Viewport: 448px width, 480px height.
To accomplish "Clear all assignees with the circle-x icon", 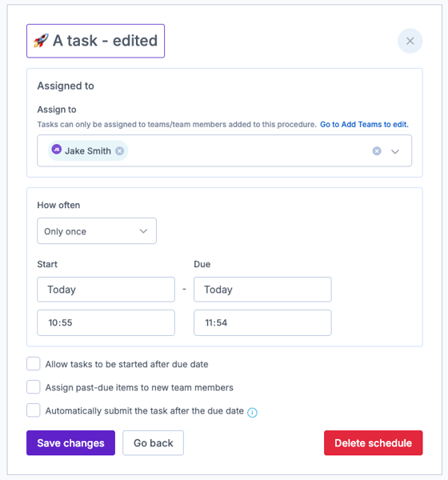I will point(377,151).
